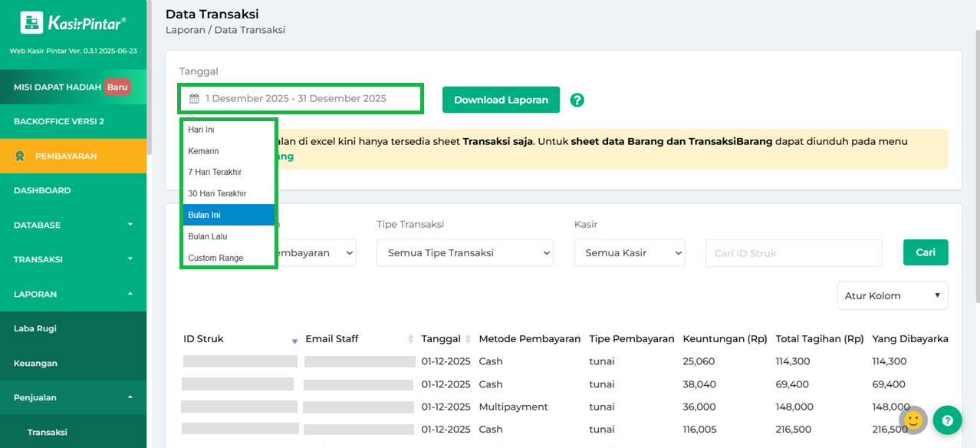
Task: Click the KasirPintar logo
Action: click(73, 23)
